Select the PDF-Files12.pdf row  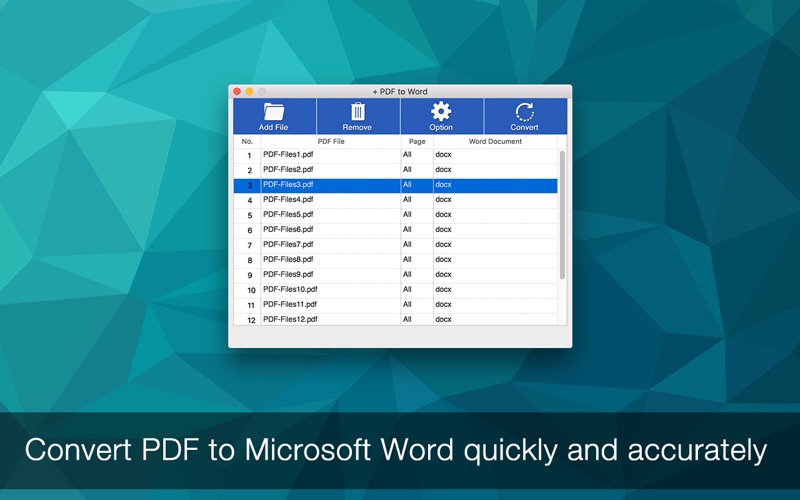coord(395,319)
